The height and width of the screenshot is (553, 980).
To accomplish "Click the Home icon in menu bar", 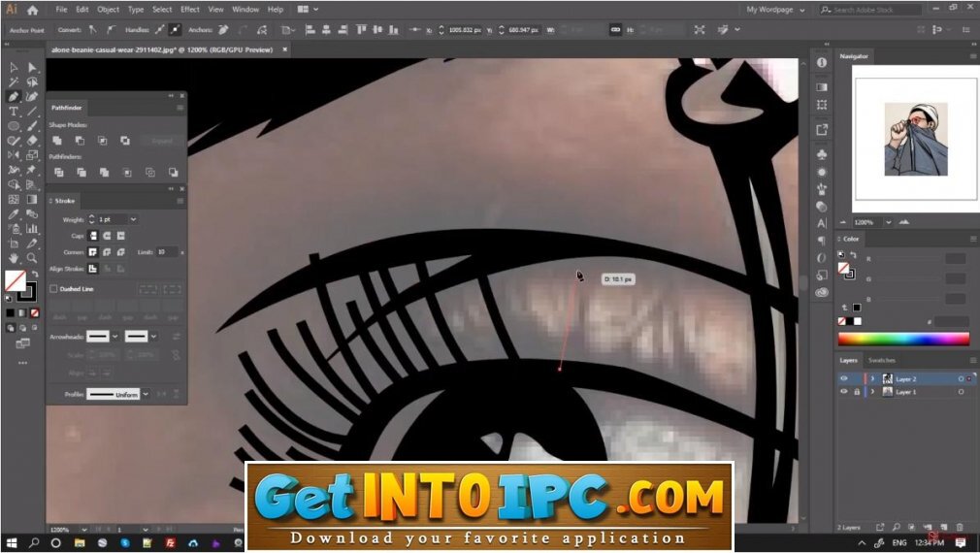I will point(32,10).
